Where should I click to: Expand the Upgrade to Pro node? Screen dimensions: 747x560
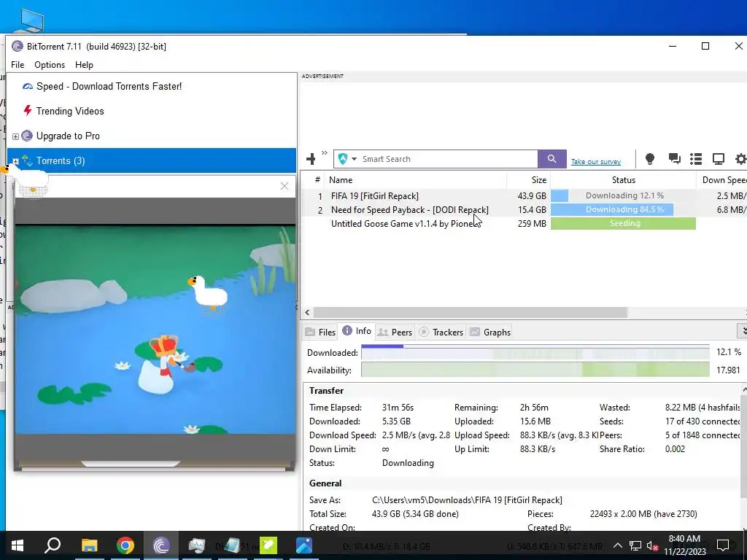pyautogui.click(x=15, y=136)
